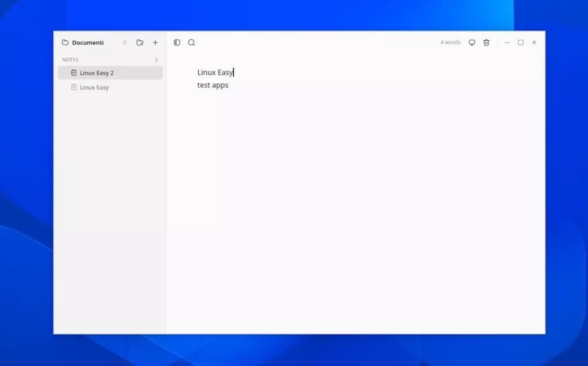Click the folder icon beside Documenti
This screenshot has height=366, width=588.
pos(65,43)
